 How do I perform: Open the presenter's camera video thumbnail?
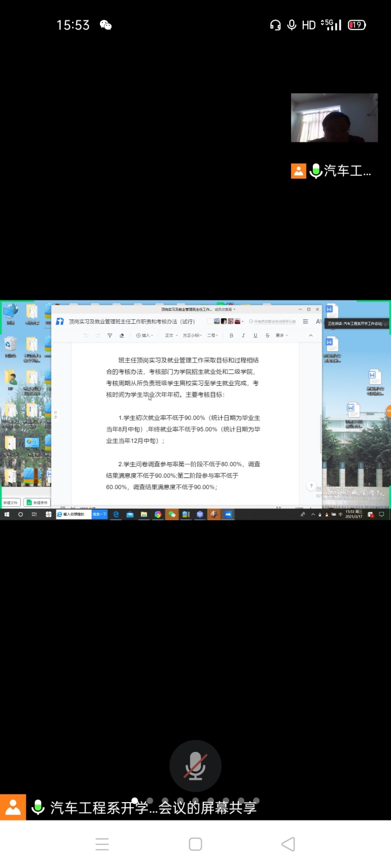point(334,118)
